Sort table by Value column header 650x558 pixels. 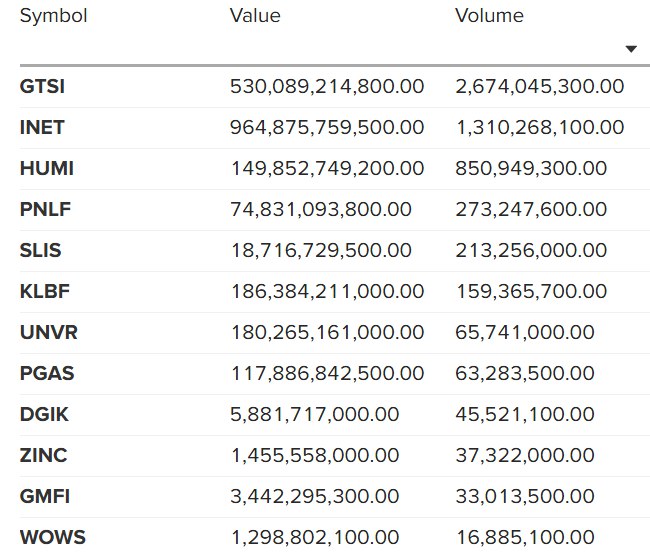255,16
